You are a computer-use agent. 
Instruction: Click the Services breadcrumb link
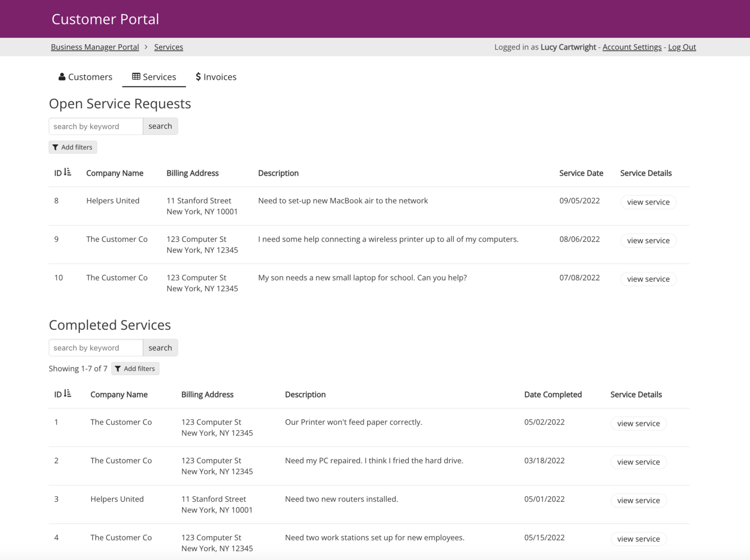(x=168, y=46)
